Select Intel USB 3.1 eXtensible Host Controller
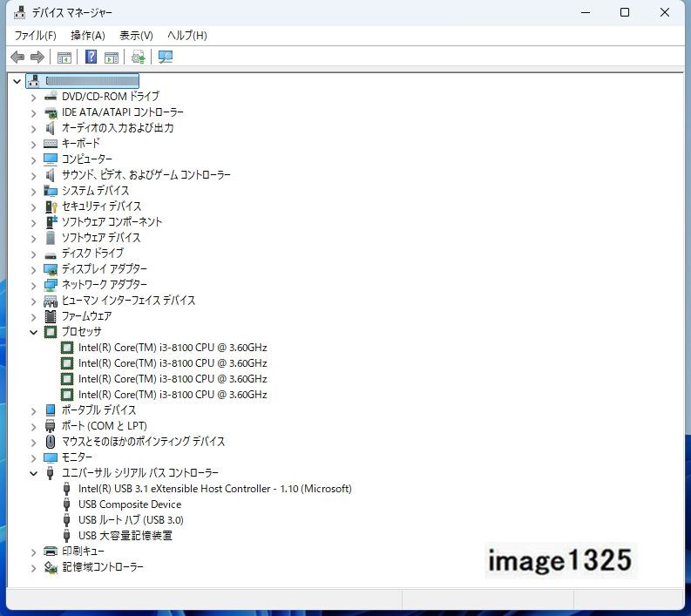Image resolution: width=691 pixels, height=616 pixels. tap(214, 489)
